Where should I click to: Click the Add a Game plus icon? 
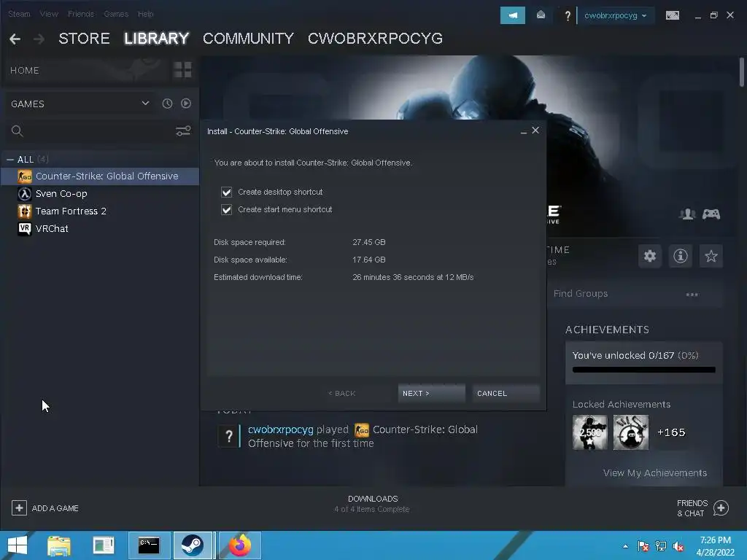[19, 508]
